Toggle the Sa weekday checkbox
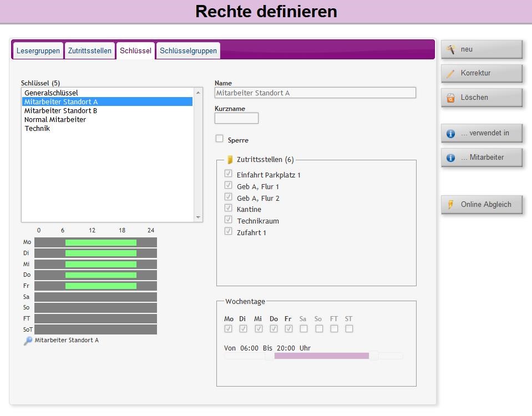This screenshot has height=416, width=532. tap(303, 328)
